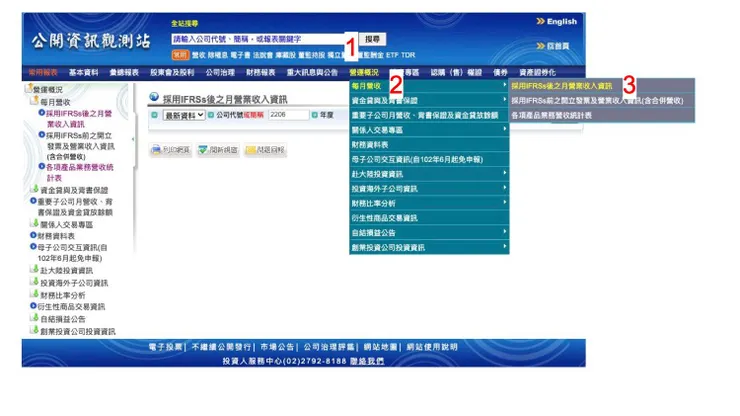Open the 彙總報表 main menu
740x416 pixels.
pyautogui.click(x=124, y=72)
